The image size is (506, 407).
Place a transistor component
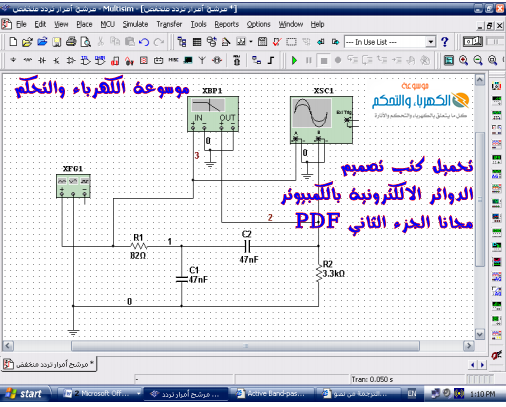tap(56, 61)
